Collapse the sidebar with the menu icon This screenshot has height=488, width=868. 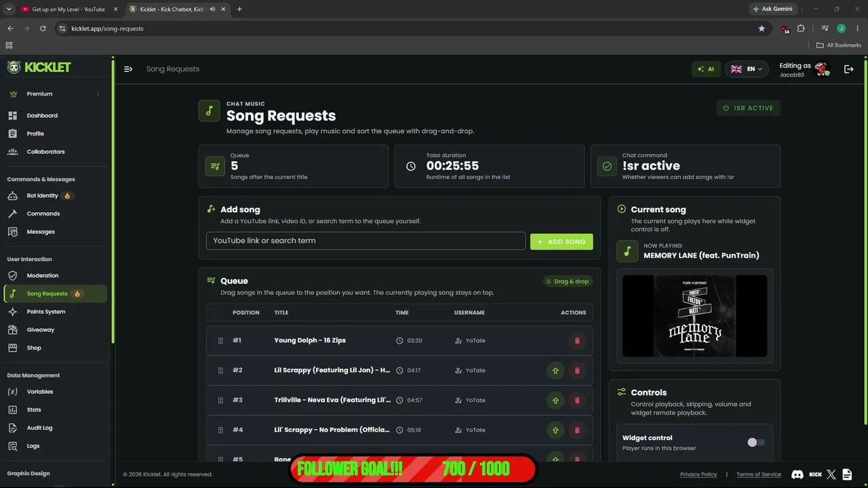(x=128, y=69)
